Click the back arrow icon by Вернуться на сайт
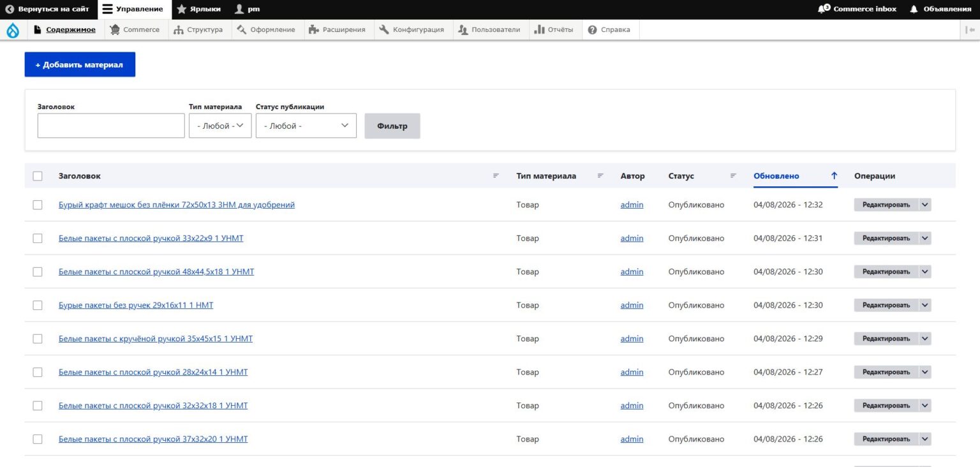This screenshot has height=467, width=980. 10,9
